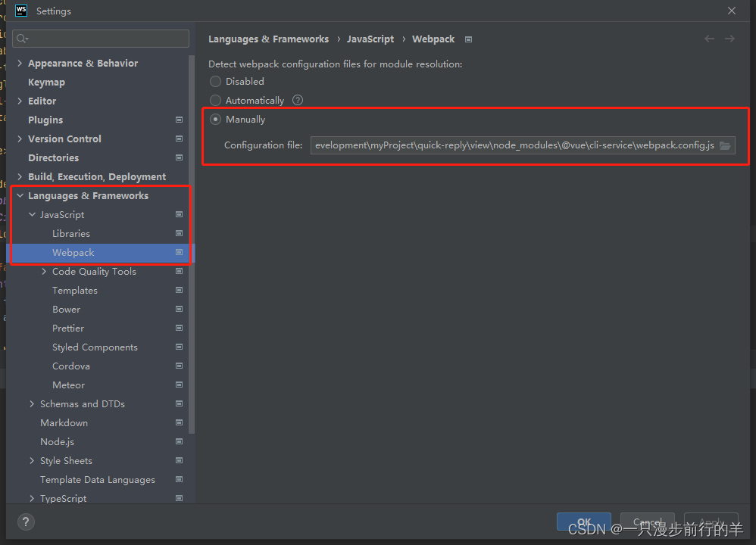Image resolution: width=756 pixels, height=545 pixels.
Task: Click project-level icon on Version Control row
Action: coord(179,139)
